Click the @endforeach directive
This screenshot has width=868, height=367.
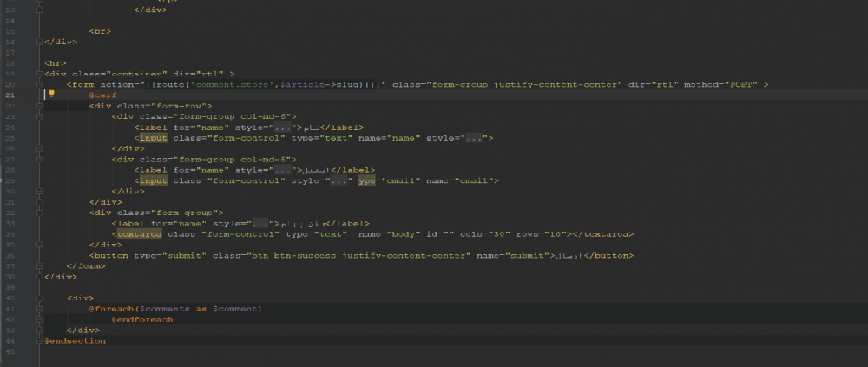pyautogui.click(x=142, y=319)
